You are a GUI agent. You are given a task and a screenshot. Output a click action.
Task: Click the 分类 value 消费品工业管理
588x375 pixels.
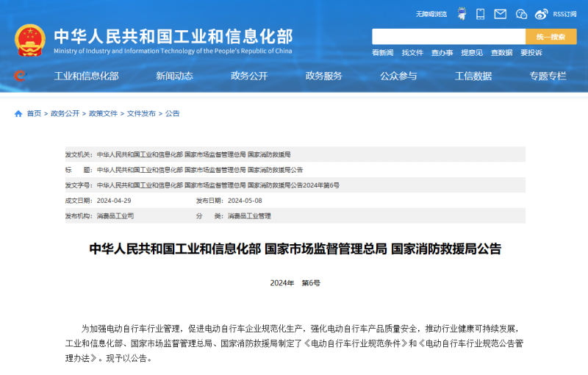click(x=249, y=216)
